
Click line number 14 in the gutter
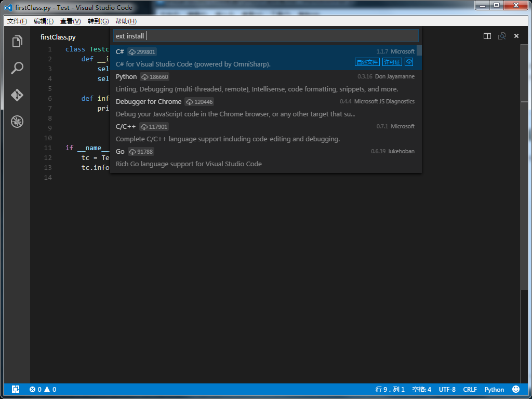click(48, 178)
